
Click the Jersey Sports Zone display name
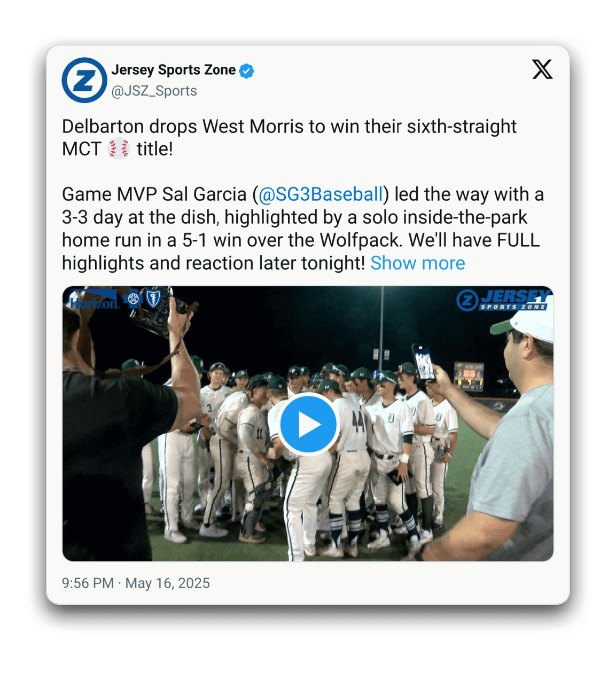click(173, 70)
